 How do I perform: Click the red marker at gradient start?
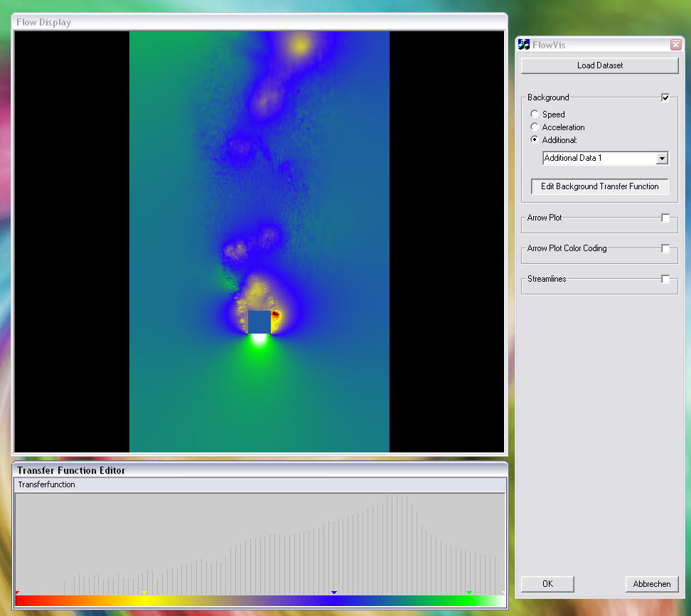(x=17, y=593)
